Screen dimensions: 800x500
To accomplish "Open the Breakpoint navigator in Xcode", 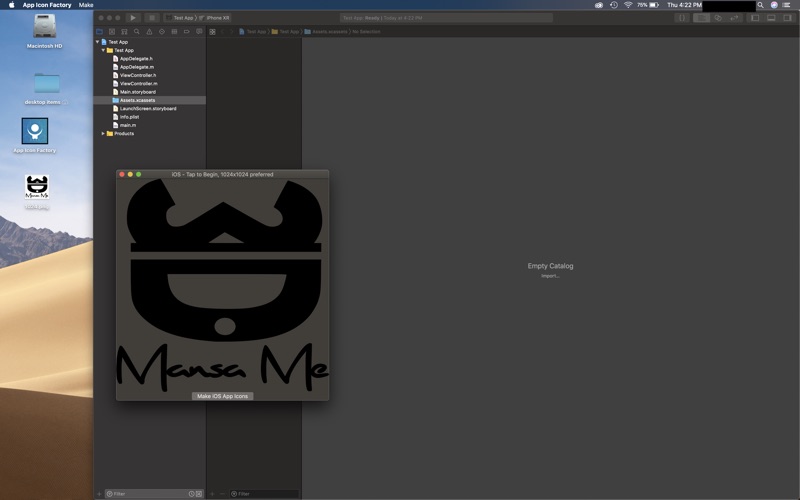I will pyautogui.click(x=187, y=32).
